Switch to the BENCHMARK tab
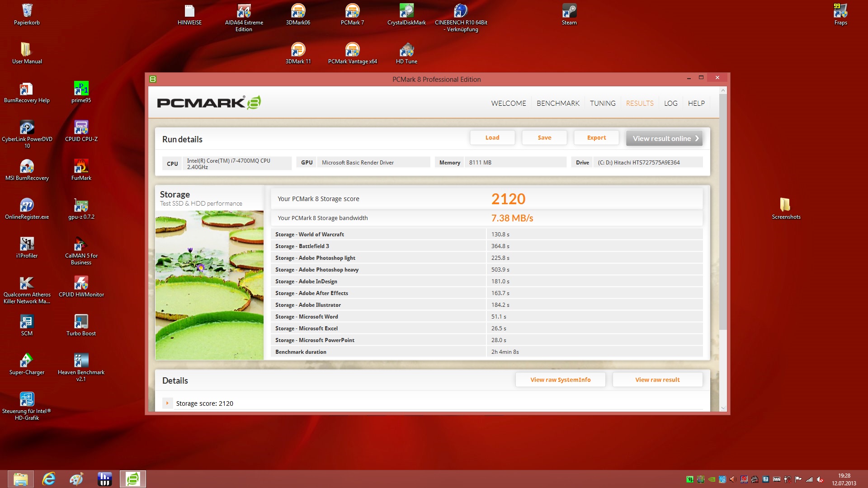 (x=558, y=103)
